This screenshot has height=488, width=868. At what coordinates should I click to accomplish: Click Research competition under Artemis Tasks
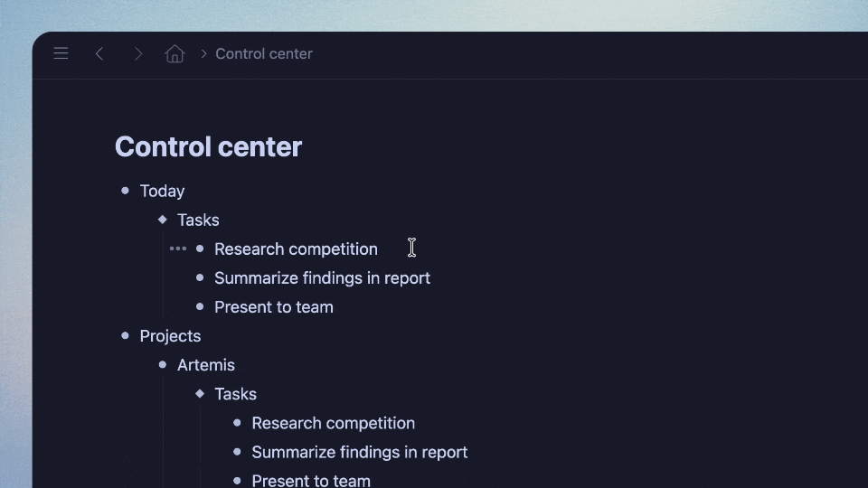pyautogui.click(x=333, y=423)
